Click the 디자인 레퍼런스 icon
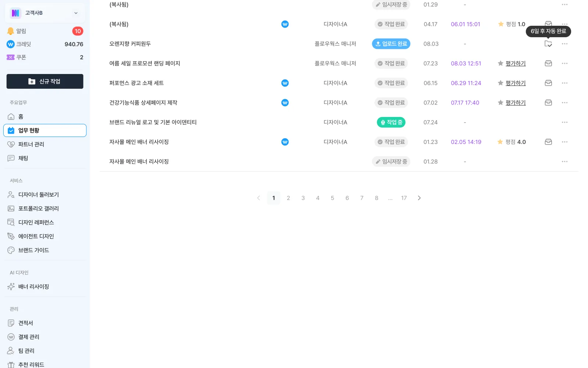The width and height of the screenshot is (588, 368). 11,222
